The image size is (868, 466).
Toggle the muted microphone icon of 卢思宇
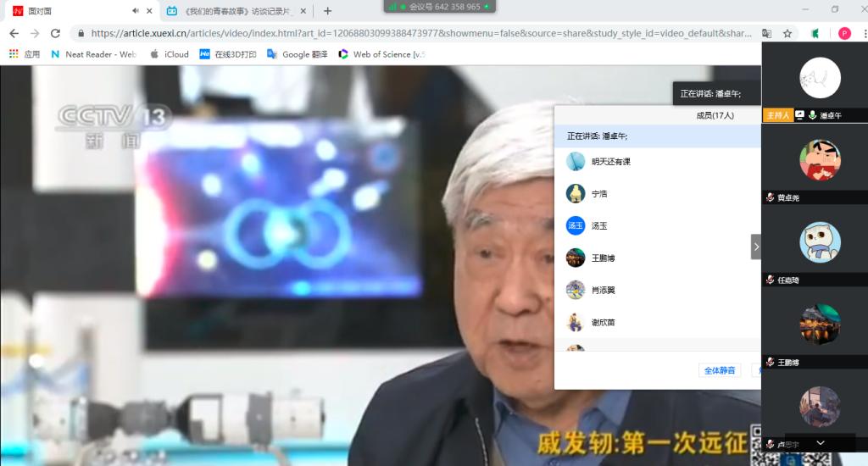tap(770, 444)
